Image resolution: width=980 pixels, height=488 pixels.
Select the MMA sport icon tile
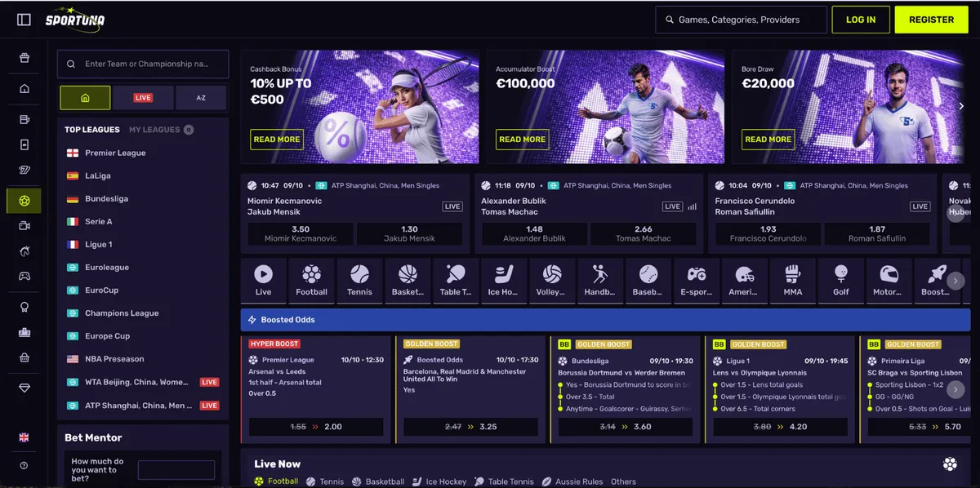tap(792, 281)
